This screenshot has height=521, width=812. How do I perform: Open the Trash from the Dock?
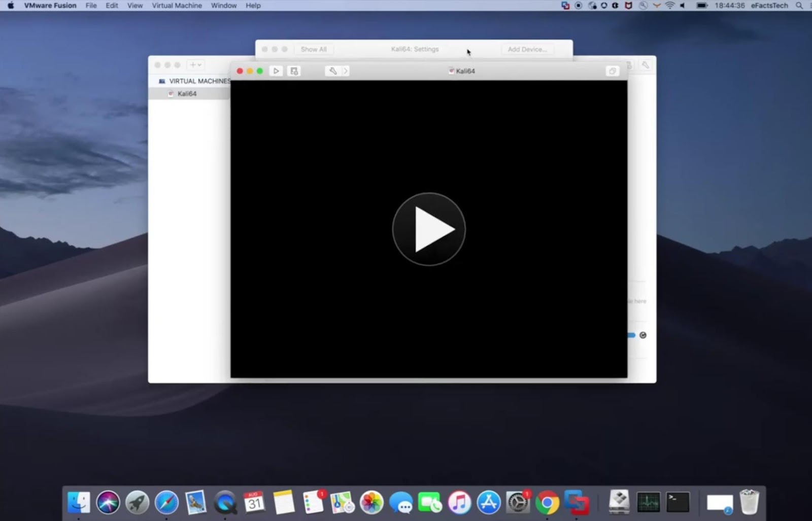coord(749,502)
